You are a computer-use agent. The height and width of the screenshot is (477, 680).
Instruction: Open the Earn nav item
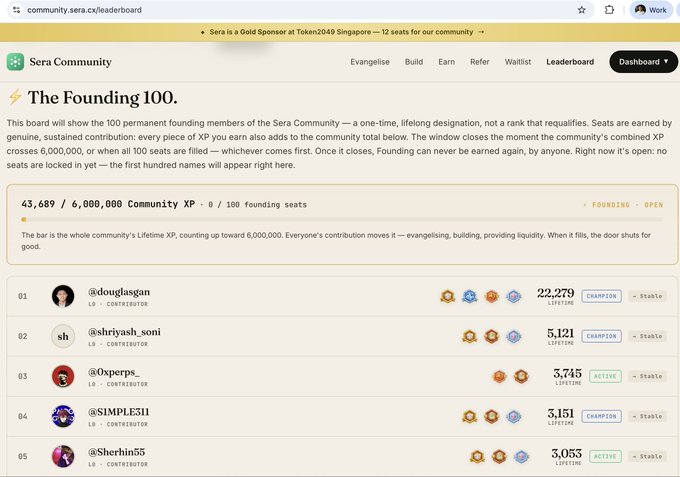coord(447,62)
